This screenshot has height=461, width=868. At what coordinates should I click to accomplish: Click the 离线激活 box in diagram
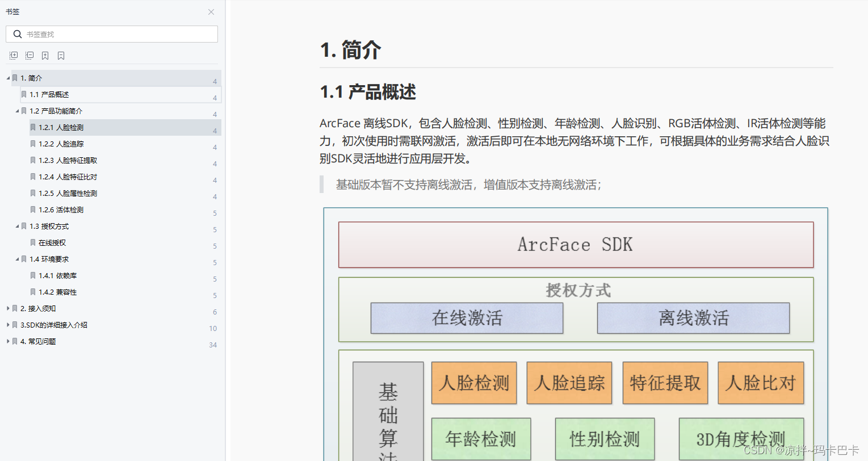click(x=693, y=318)
